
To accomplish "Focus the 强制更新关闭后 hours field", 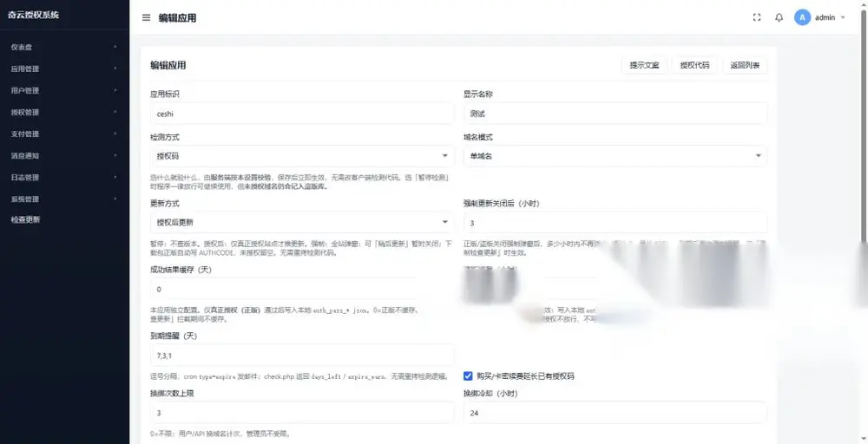I will (615, 223).
